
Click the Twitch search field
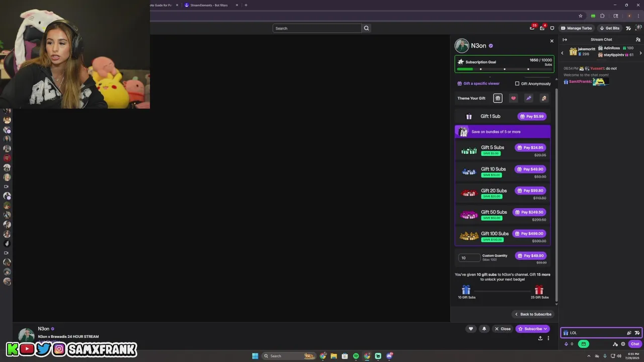point(317,28)
